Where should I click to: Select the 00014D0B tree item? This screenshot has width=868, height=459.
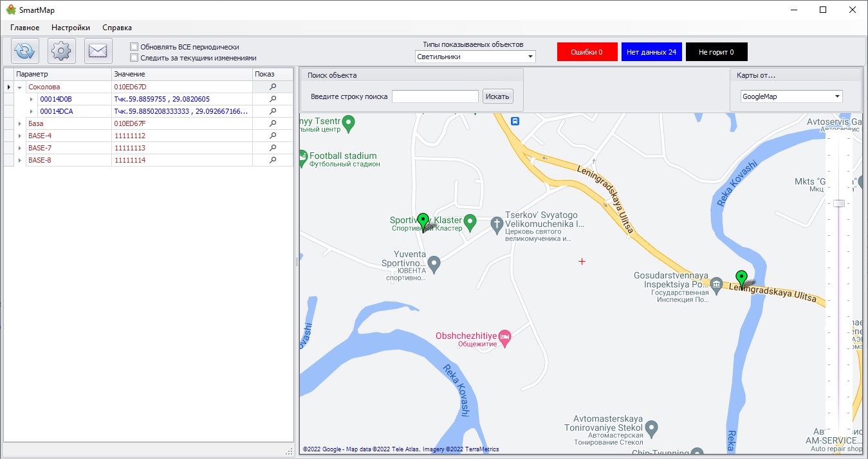pyautogui.click(x=56, y=99)
